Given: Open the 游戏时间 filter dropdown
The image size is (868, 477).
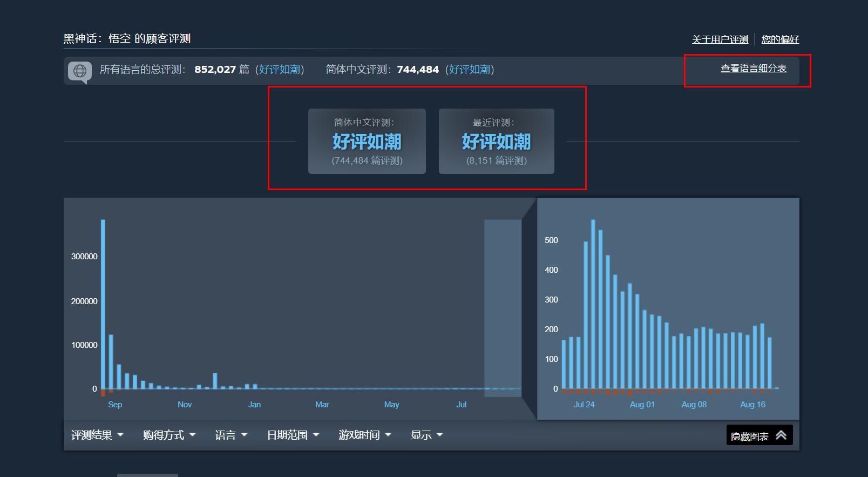Looking at the screenshot, I should point(364,435).
